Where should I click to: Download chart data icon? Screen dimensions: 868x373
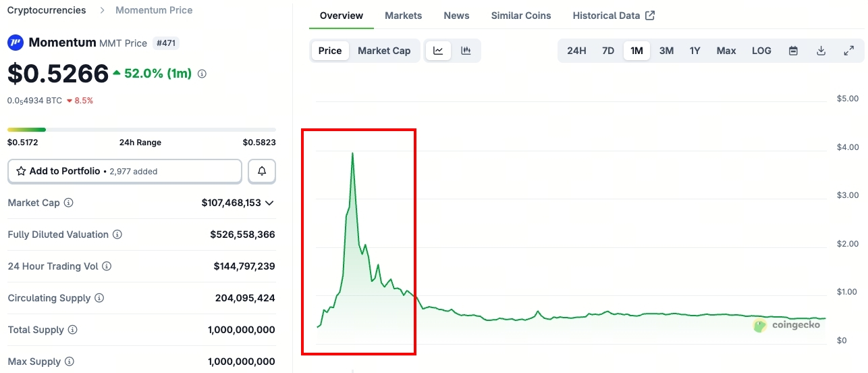tap(821, 51)
